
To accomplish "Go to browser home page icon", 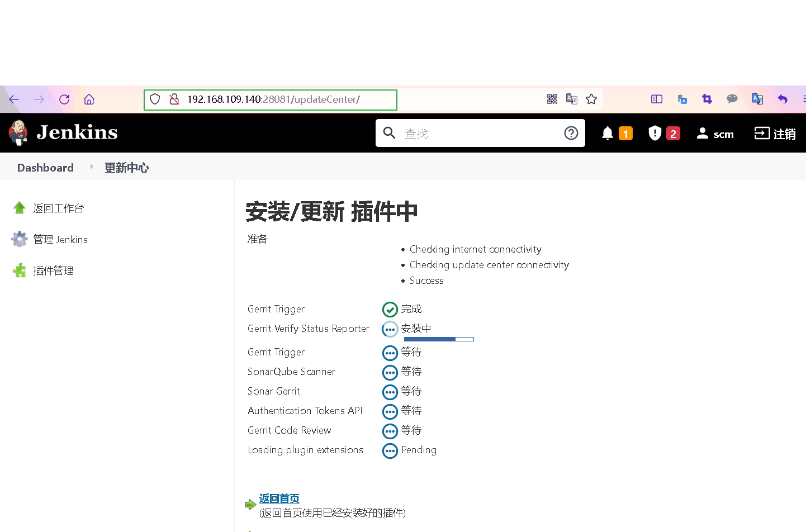I will click(x=89, y=99).
